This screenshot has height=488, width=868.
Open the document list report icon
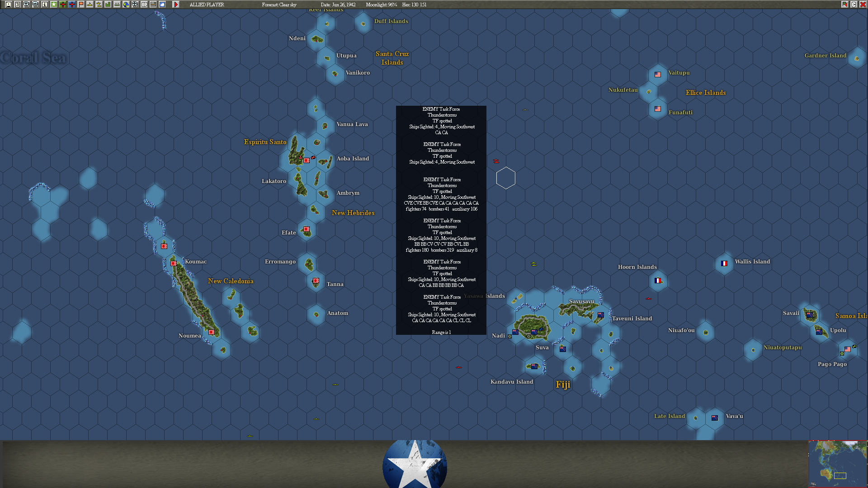(x=18, y=5)
